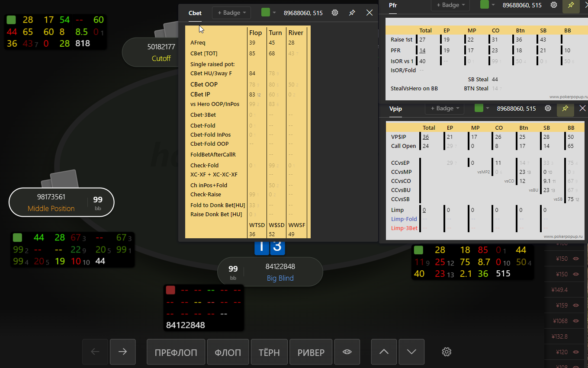Pin the Cbet popup window

pos(352,13)
